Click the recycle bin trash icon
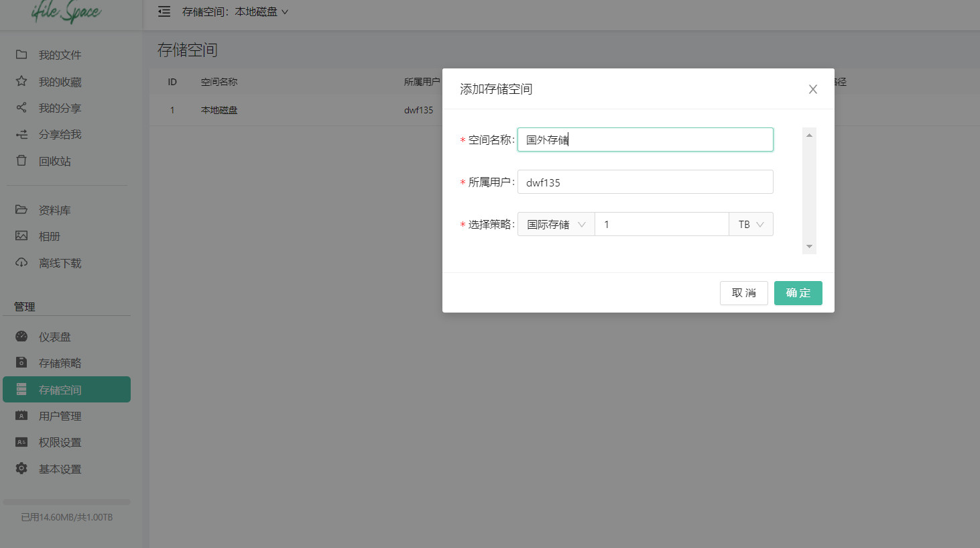This screenshot has height=548, width=980. pyautogui.click(x=21, y=161)
